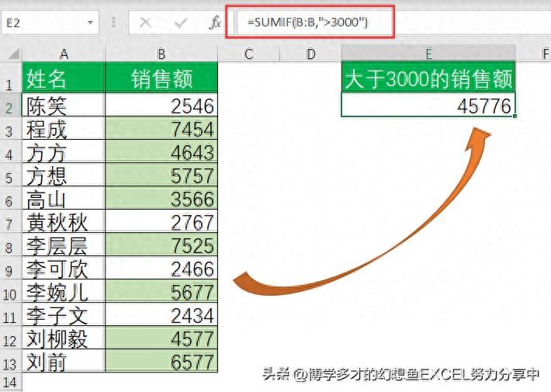Click the 姓名 header cell
Viewport: 551px width, 392px height.
pos(64,78)
